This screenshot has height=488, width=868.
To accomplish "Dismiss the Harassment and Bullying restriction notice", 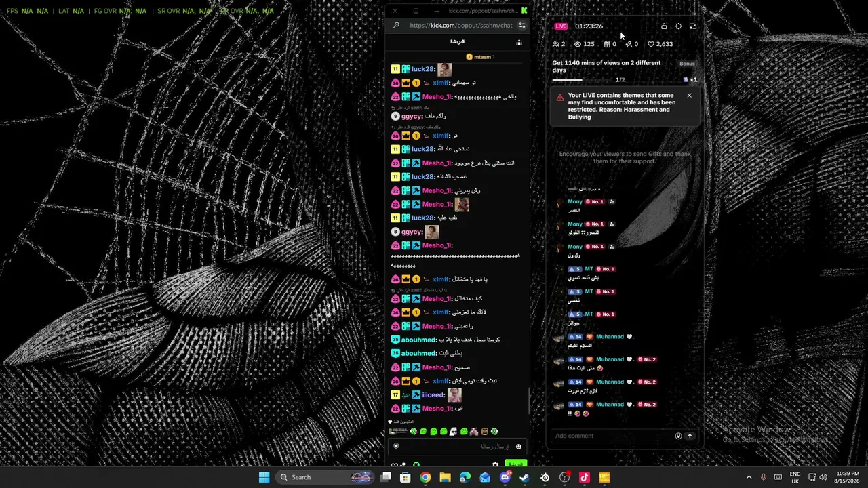I will 689,96.
